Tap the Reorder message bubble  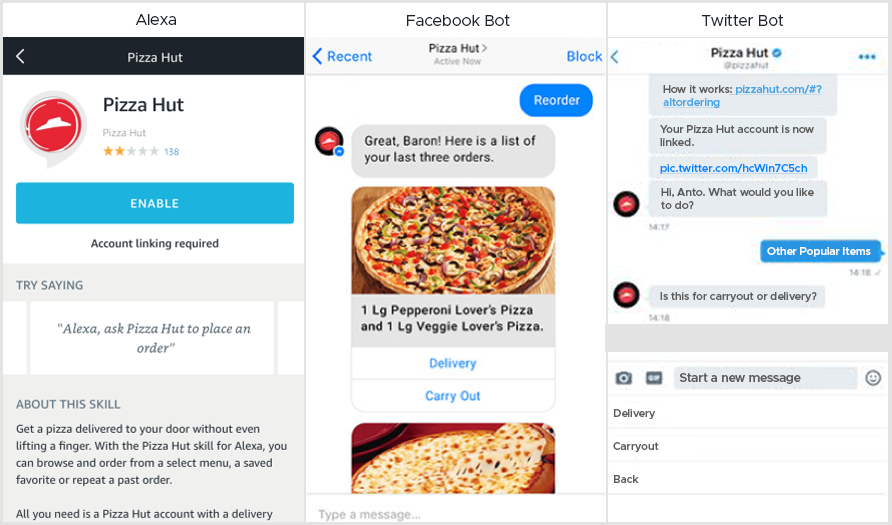[x=556, y=100]
